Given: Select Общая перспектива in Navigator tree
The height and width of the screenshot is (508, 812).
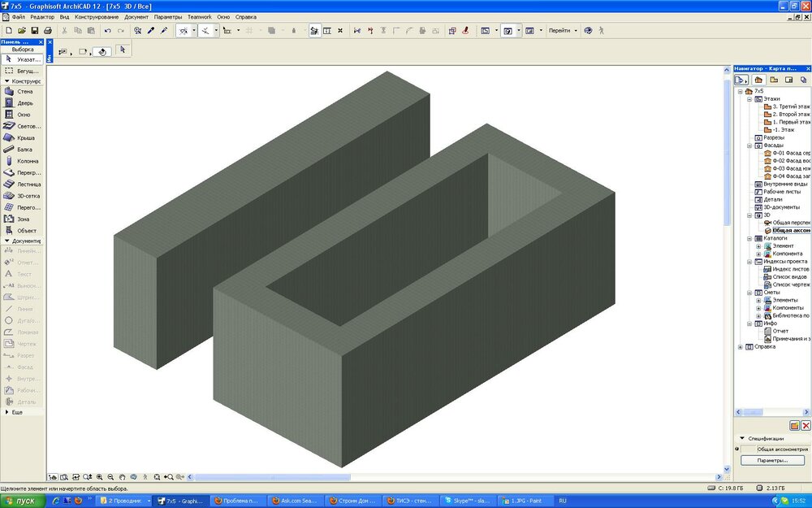Looking at the screenshot, I should coord(791,223).
